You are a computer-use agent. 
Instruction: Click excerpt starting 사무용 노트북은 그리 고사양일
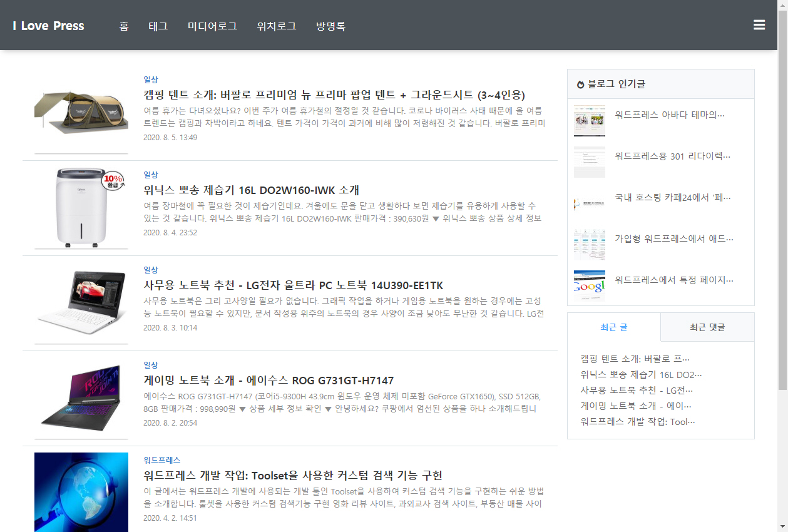click(x=344, y=307)
